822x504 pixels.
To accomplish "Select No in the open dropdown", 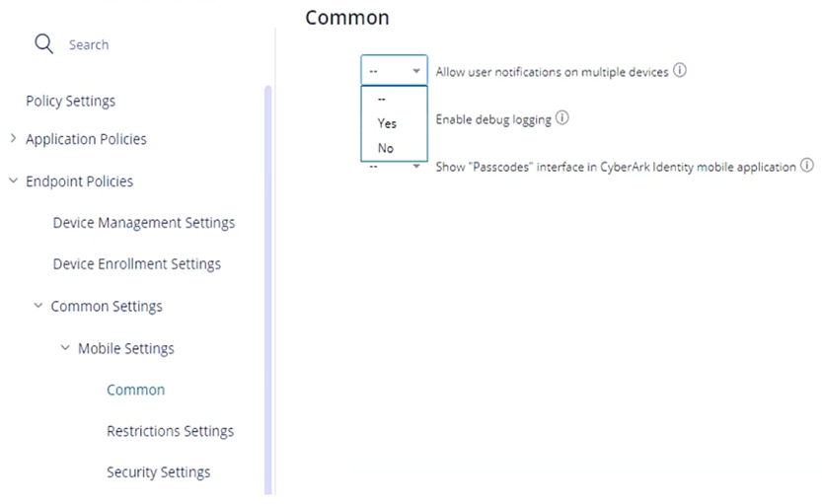I will [385, 148].
